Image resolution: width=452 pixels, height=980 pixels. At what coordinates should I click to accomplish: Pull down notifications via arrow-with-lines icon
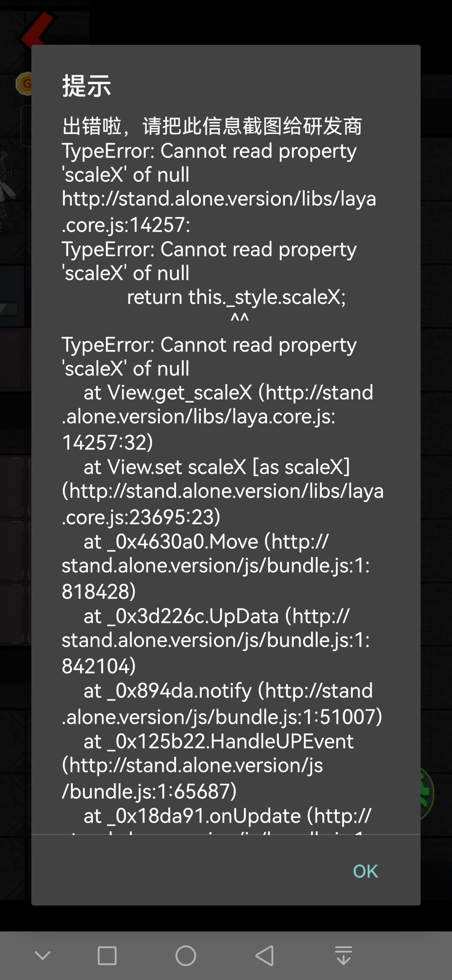[343, 956]
